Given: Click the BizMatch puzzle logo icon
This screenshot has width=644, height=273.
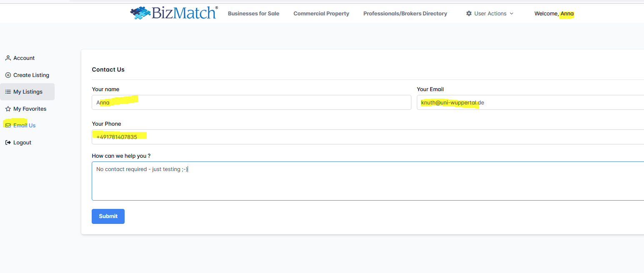Looking at the screenshot, I should click(x=140, y=13).
